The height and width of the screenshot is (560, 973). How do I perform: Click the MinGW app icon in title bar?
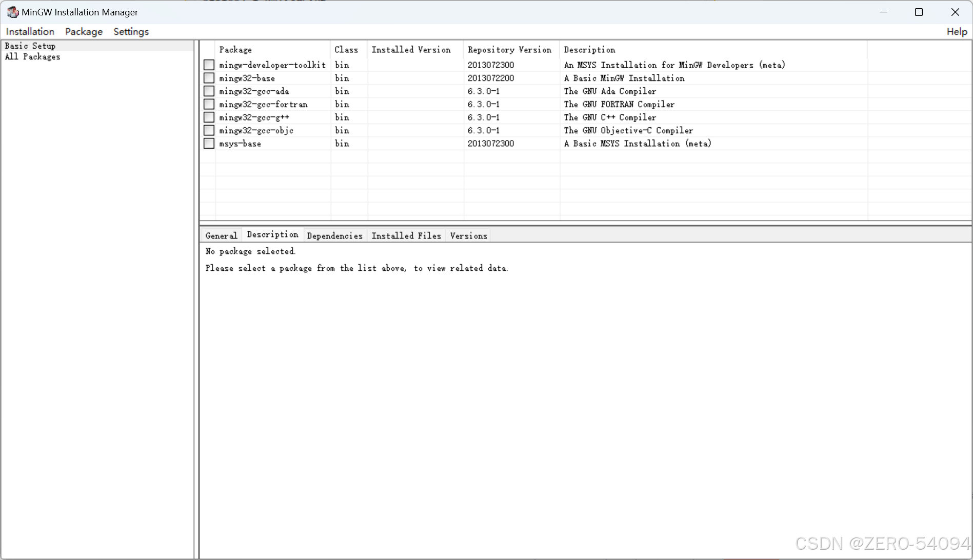13,12
